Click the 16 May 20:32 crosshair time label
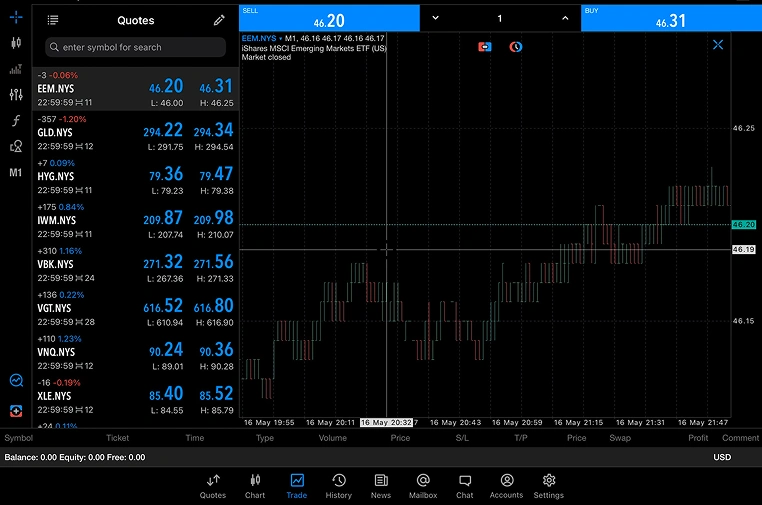 click(x=386, y=422)
